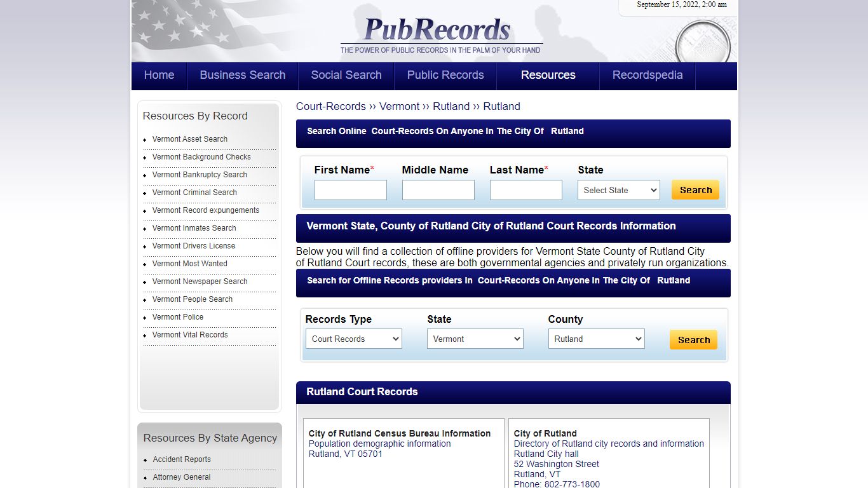The height and width of the screenshot is (488, 868).
Task: Click Phone: 802-773-1800 text
Action: (557, 484)
